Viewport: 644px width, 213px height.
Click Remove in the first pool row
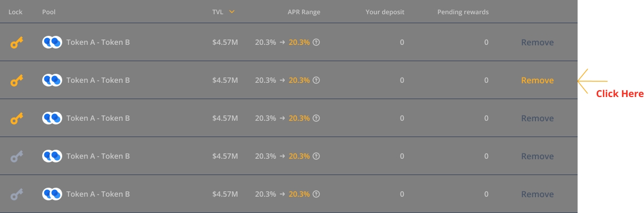(x=537, y=43)
